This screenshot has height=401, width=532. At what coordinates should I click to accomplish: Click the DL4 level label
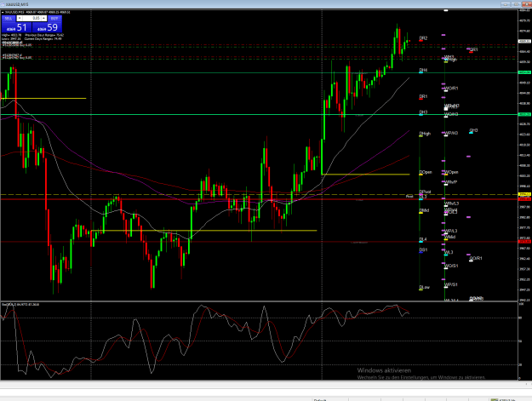click(x=423, y=239)
